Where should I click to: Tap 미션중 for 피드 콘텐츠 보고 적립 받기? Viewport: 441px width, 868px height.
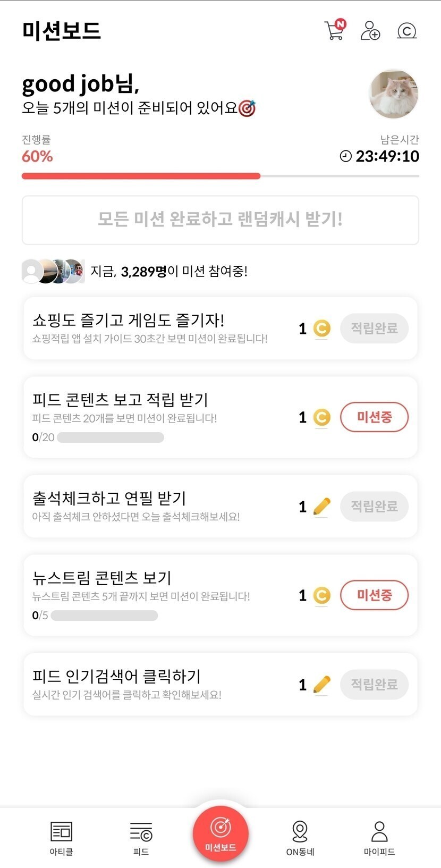(x=374, y=417)
